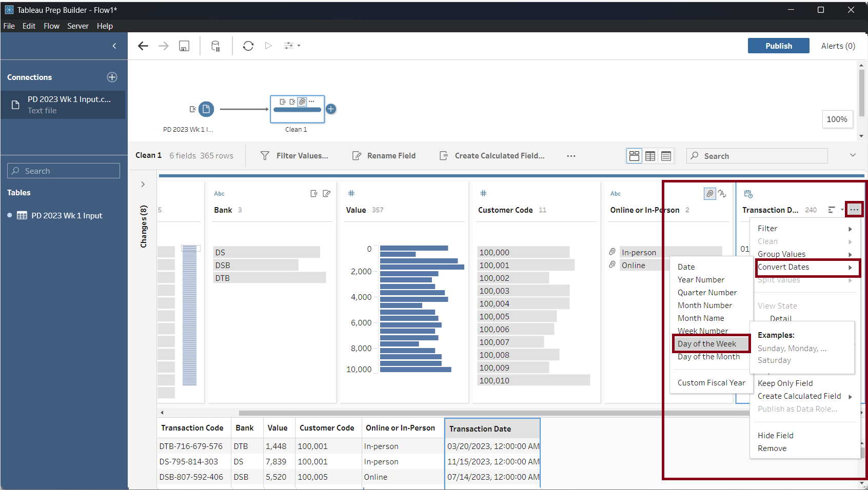Screen dimensions: 868x490
Task: Click the date-time type icon on Transaction Date
Action: [748, 194]
